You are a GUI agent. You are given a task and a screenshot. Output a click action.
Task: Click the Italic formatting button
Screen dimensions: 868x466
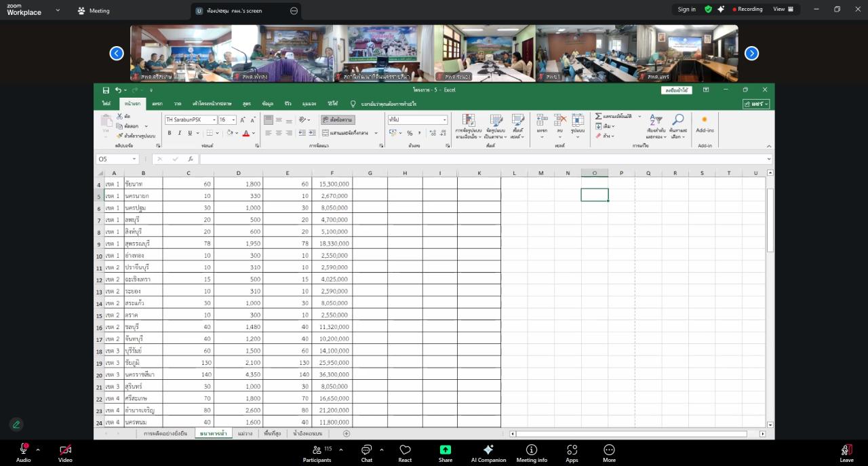tap(179, 133)
